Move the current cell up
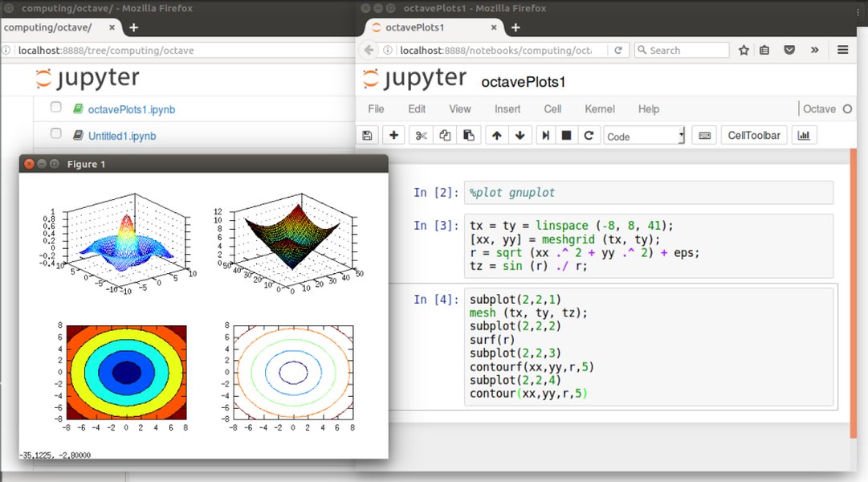This screenshot has width=868, height=482. 495,135
